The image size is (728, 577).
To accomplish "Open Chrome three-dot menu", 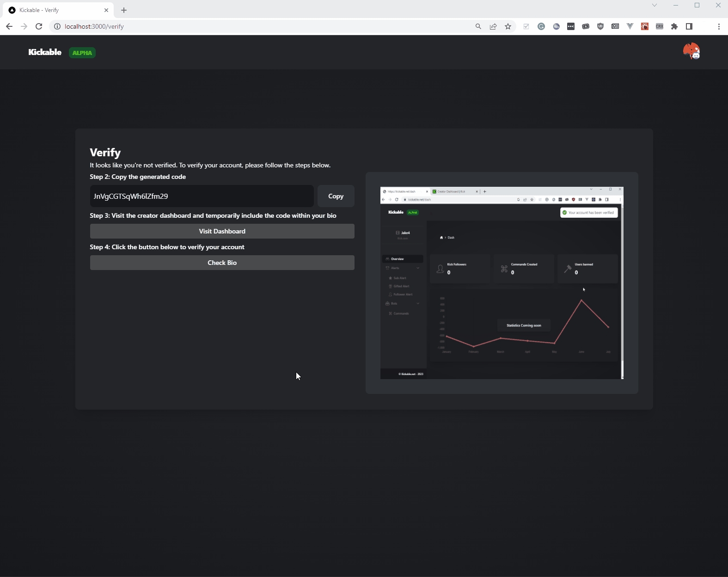I will (x=719, y=26).
